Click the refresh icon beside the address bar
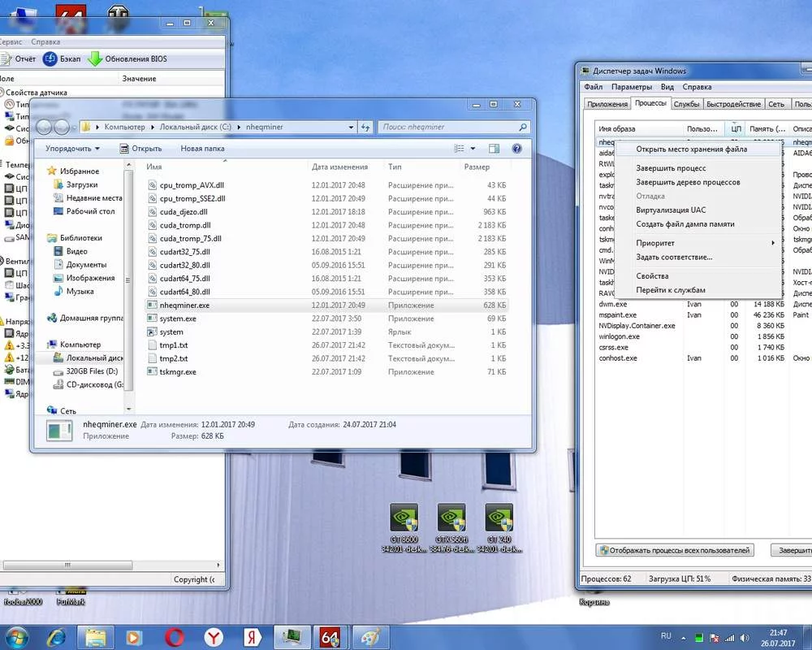 (366, 127)
